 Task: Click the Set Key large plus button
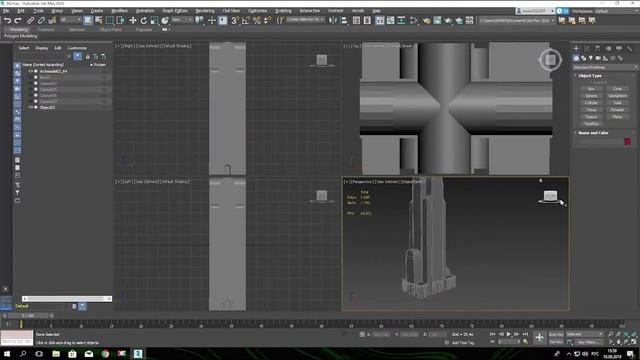coord(540,338)
